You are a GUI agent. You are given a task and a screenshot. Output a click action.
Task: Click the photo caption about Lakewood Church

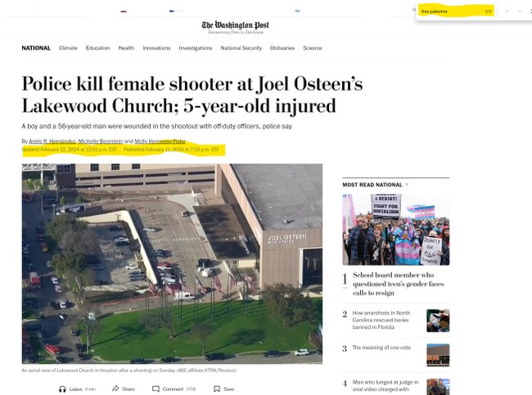pyautogui.click(x=129, y=370)
